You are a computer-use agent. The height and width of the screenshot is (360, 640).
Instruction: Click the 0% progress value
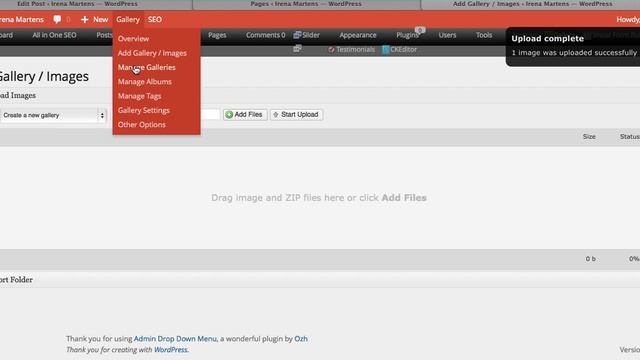point(634,259)
